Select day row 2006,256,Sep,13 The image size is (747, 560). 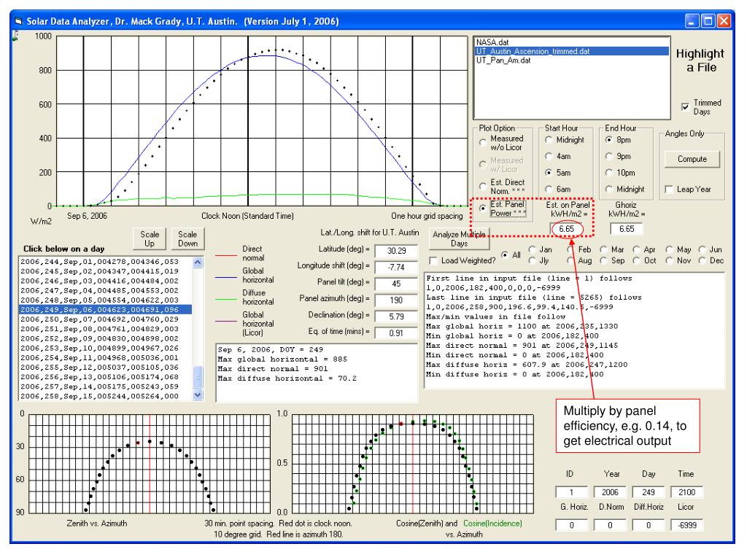coord(105,377)
